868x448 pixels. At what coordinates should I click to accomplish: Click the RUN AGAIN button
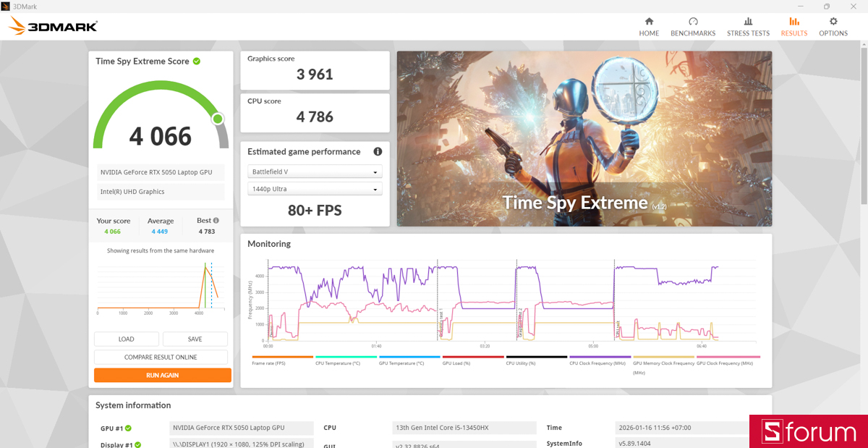click(x=161, y=375)
